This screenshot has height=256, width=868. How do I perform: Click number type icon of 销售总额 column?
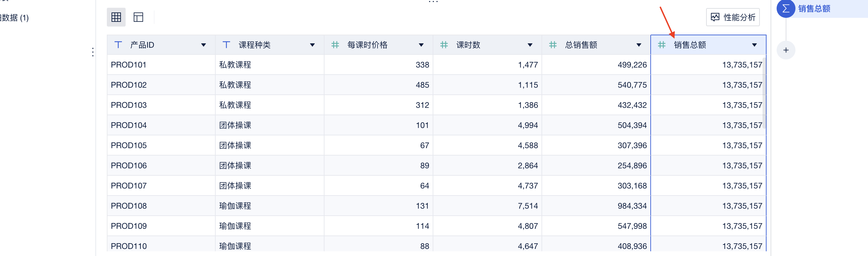pyautogui.click(x=661, y=45)
